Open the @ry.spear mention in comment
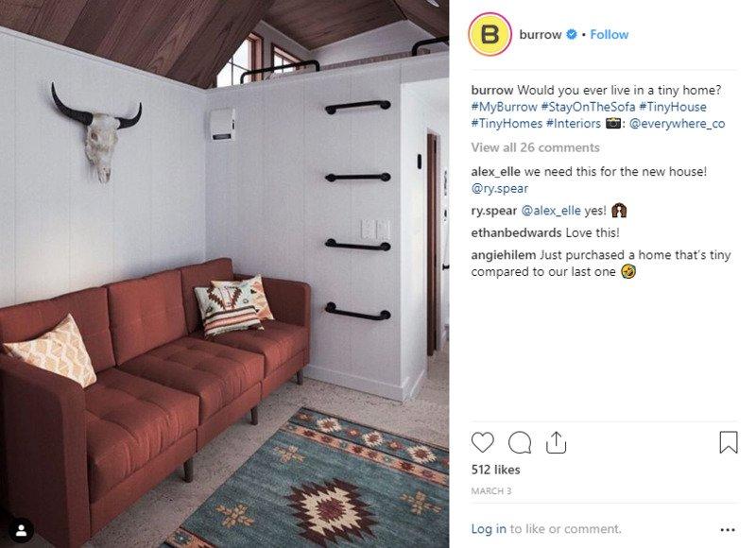 tap(500, 188)
